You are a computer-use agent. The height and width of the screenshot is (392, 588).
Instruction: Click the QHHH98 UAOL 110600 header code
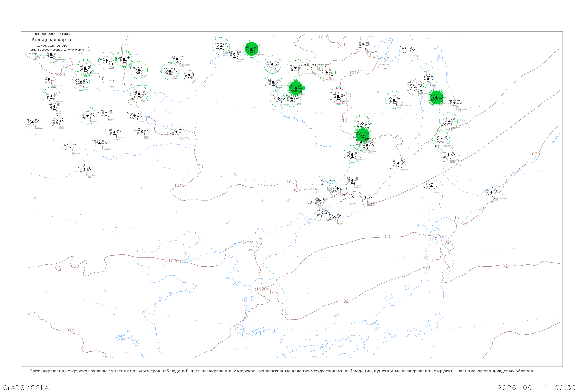coord(53,34)
